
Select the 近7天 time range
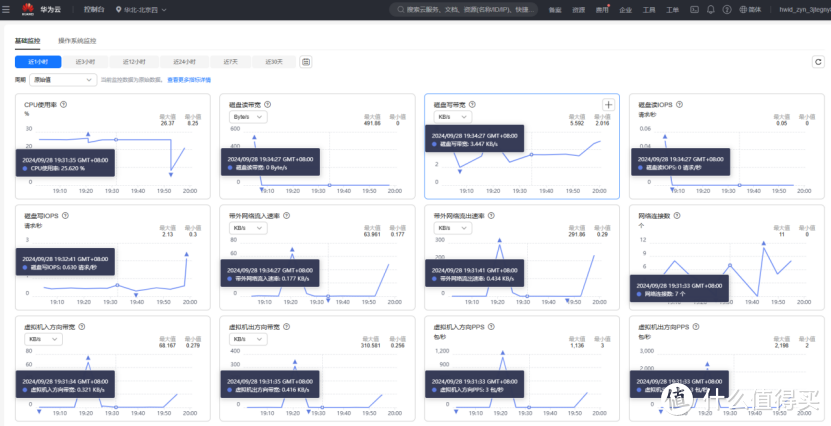point(231,61)
